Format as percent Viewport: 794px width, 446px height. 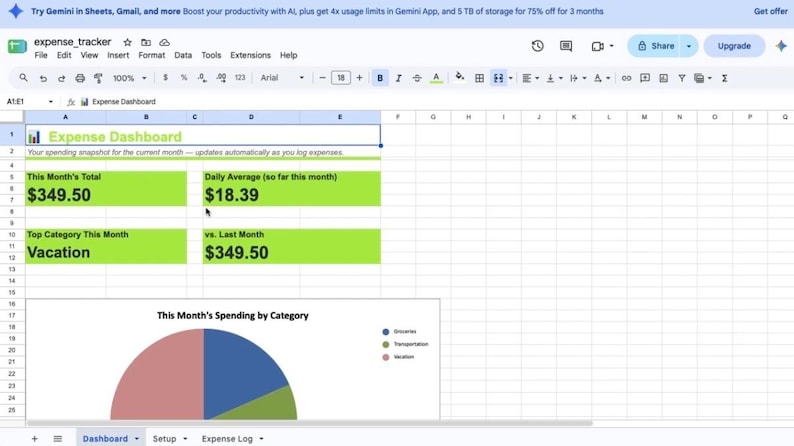click(x=184, y=78)
